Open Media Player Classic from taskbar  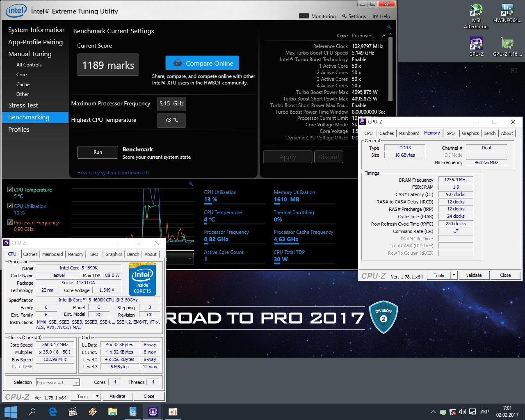[x=73, y=412]
